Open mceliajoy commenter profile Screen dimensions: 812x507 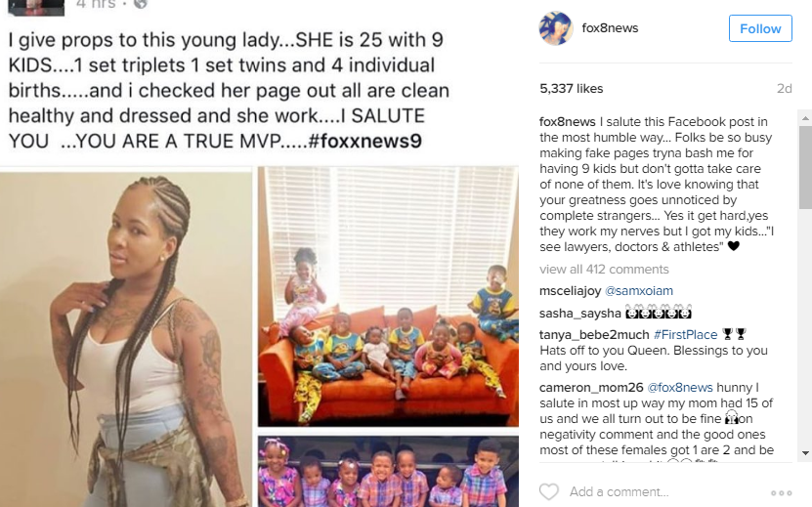click(571, 290)
